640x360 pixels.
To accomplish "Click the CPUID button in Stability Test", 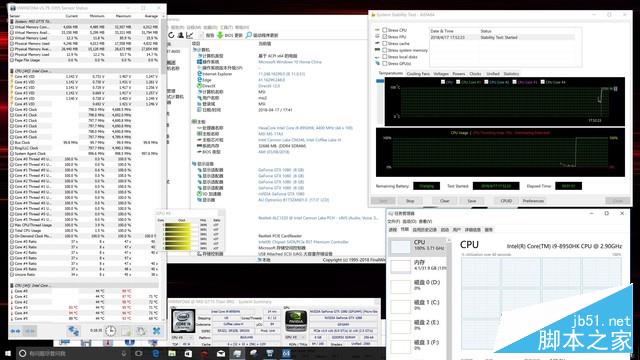I will tap(506, 201).
